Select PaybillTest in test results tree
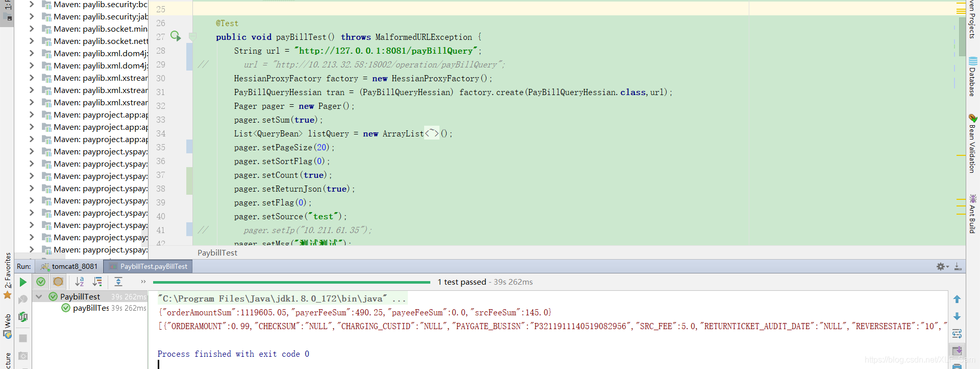 (80, 296)
